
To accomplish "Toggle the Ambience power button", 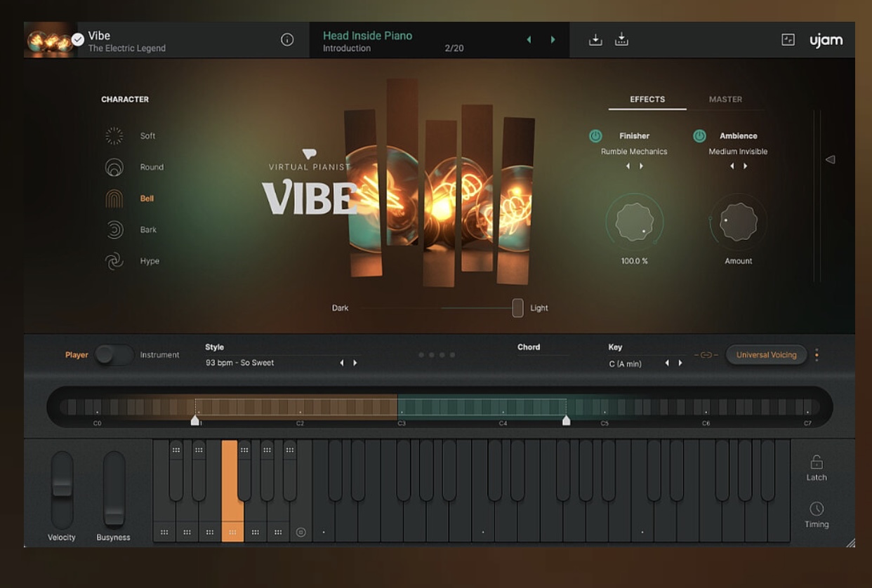I will click(699, 136).
